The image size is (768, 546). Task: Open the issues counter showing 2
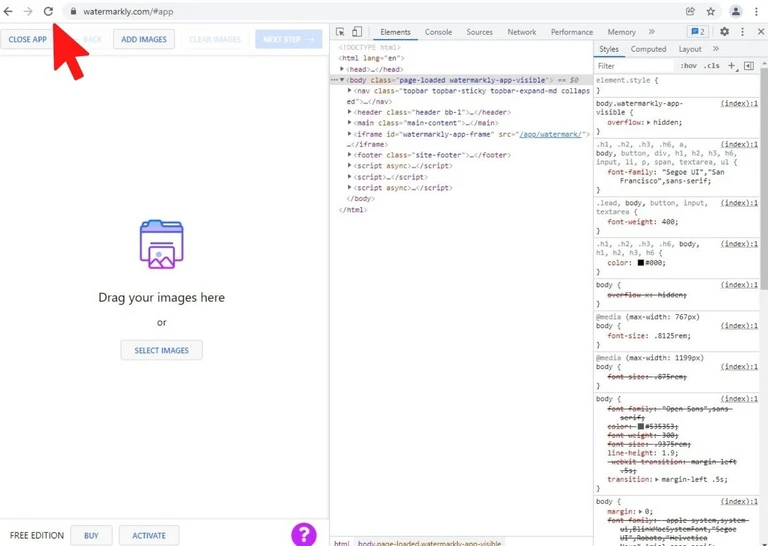pos(697,32)
